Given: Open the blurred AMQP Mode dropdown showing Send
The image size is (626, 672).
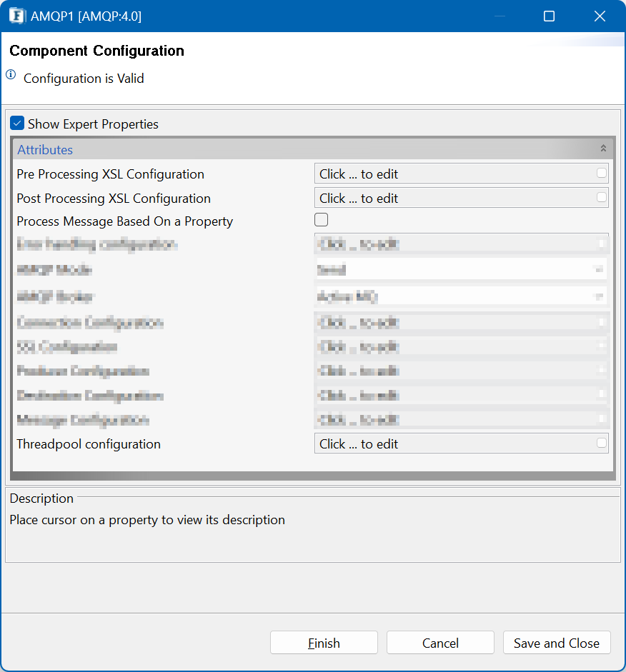Looking at the screenshot, I should [462, 269].
